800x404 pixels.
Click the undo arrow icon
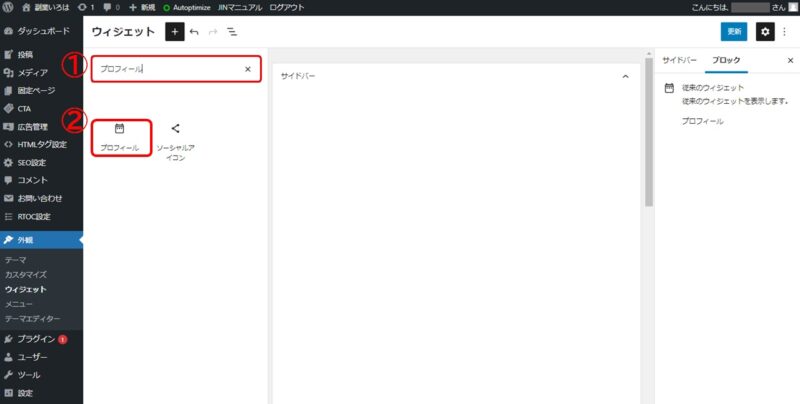(194, 32)
